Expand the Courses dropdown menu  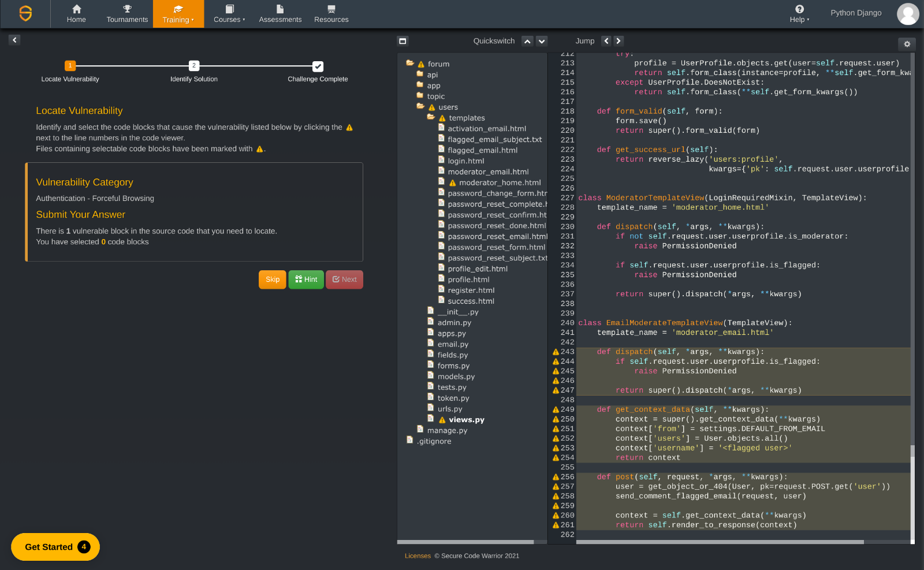coord(229,14)
